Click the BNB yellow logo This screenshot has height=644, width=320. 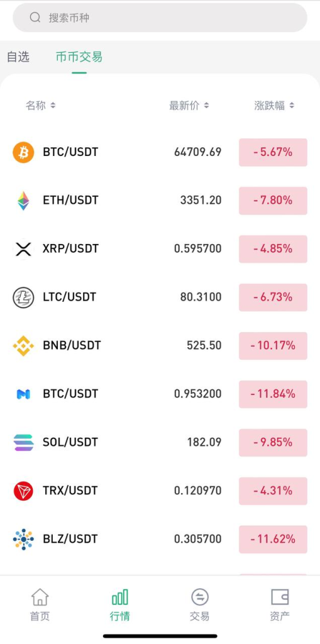pos(23,345)
